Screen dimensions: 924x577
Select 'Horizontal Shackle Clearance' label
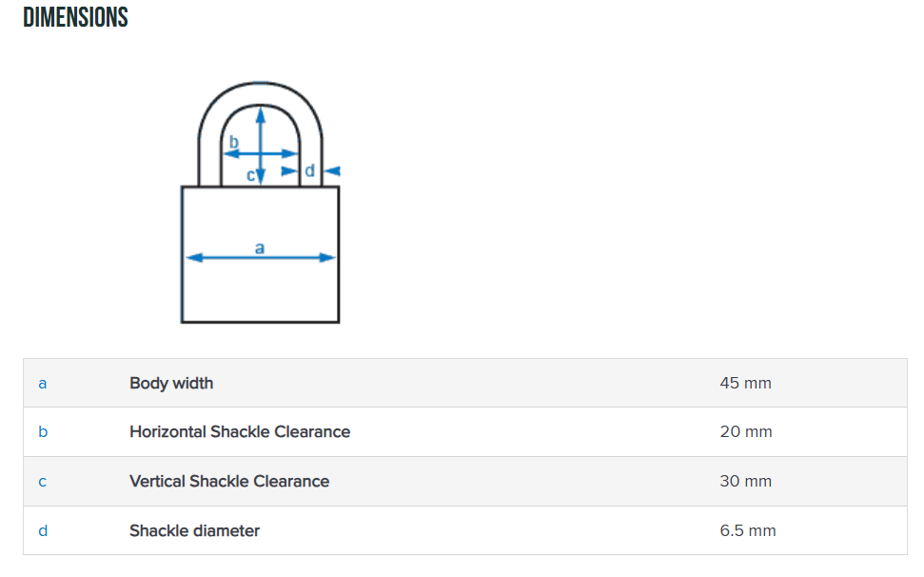pyautogui.click(x=240, y=432)
